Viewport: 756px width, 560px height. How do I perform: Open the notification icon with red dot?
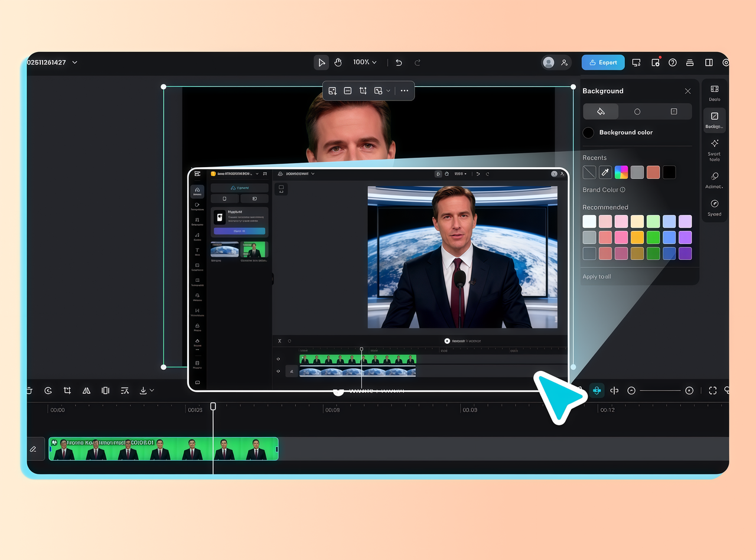coord(656,63)
